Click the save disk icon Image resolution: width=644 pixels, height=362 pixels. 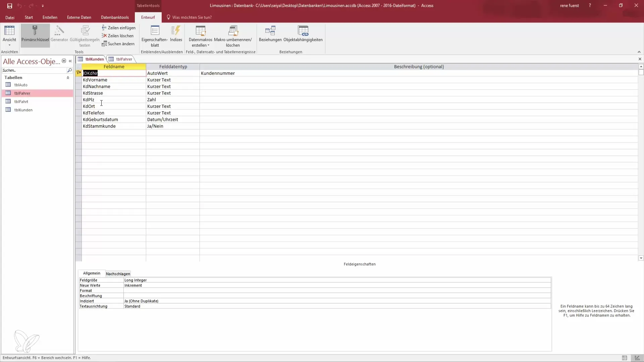(x=9, y=6)
